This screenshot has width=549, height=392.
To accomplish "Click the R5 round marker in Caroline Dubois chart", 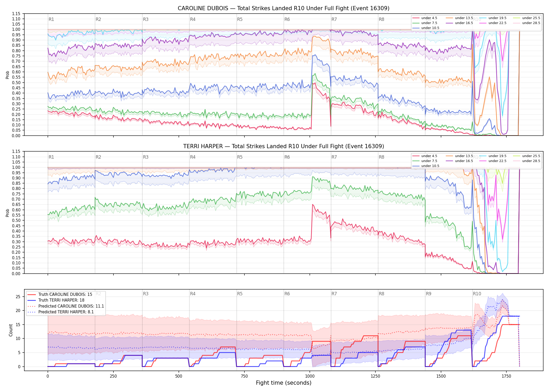I will point(240,19).
